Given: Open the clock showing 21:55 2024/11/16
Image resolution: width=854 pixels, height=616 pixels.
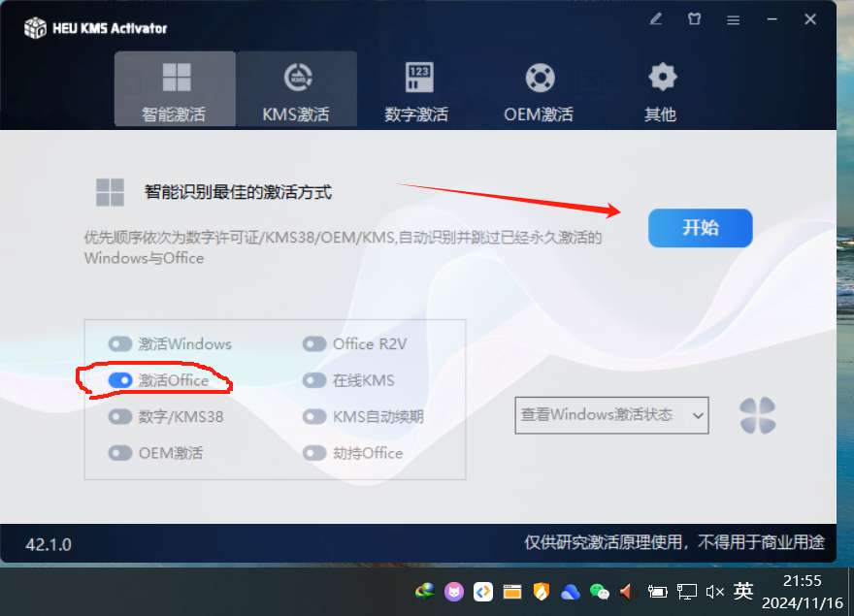Looking at the screenshot, I should 803,592.
